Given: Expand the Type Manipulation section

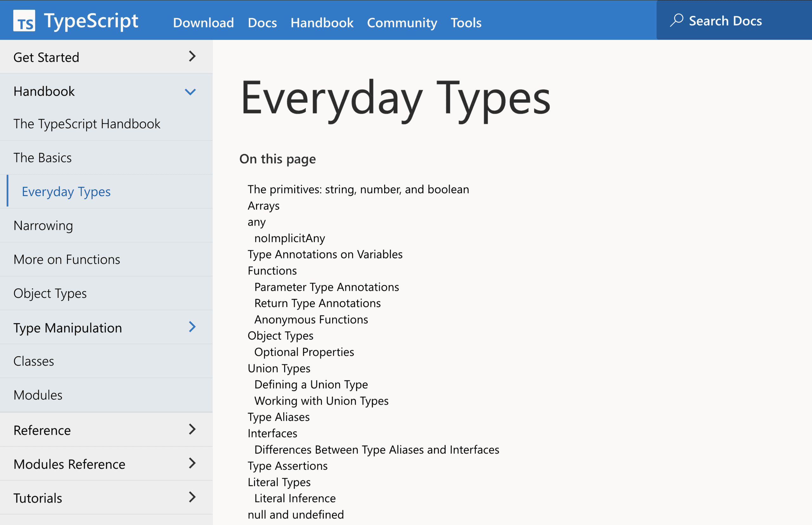Looking at the screenshot, I should tap(192, 327).
